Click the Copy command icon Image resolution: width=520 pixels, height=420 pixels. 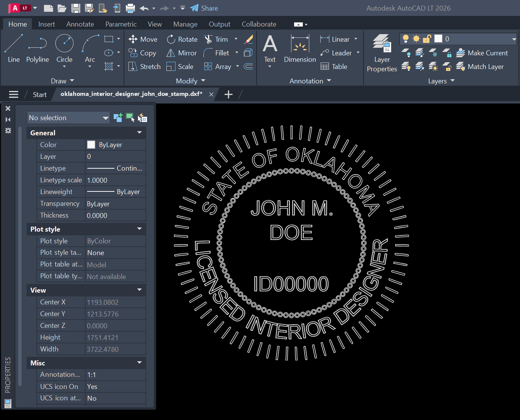point(133,53)
